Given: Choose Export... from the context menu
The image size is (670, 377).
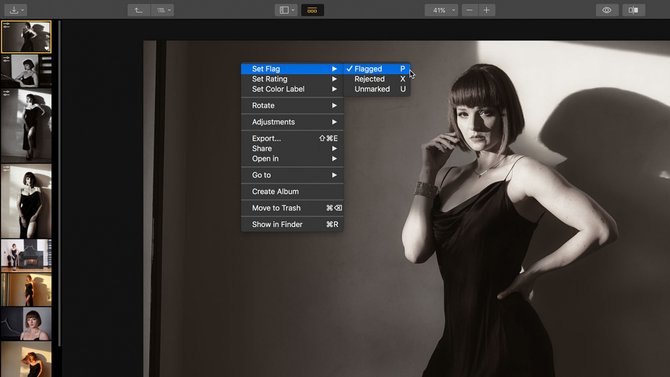Looking at the screenshot, I should coord(292,138).
